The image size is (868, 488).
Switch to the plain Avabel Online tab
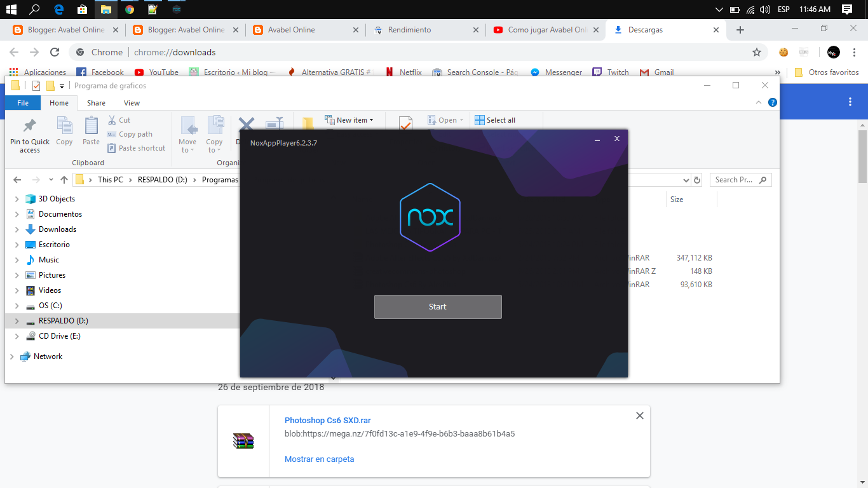click(307, 30)
